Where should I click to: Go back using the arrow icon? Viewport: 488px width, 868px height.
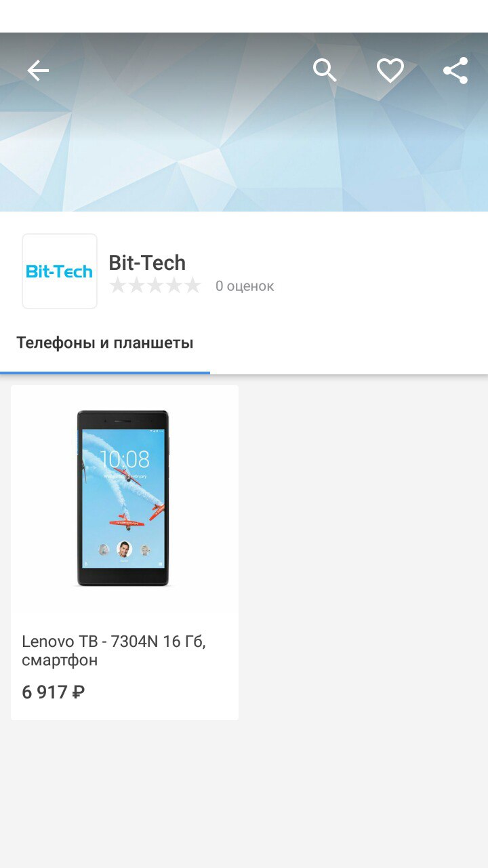pos(38,71)
